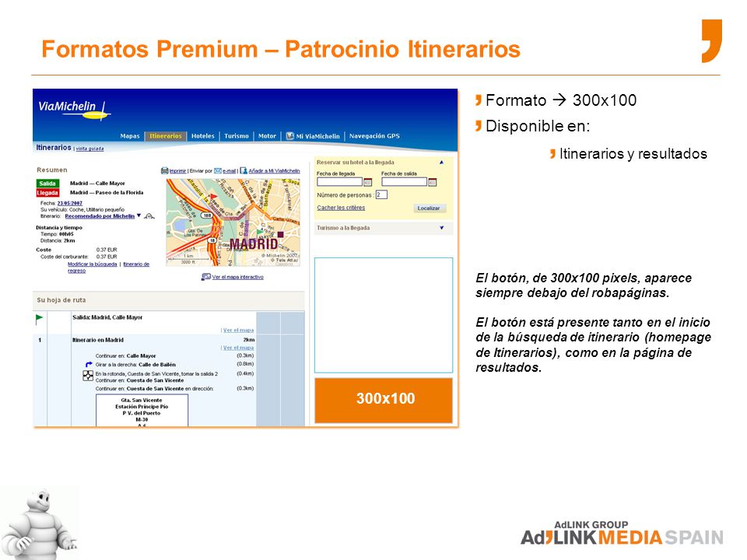This screenshot has height=560, width=747.
Task: Click the roundabout icon
Action: coord(88,376)
